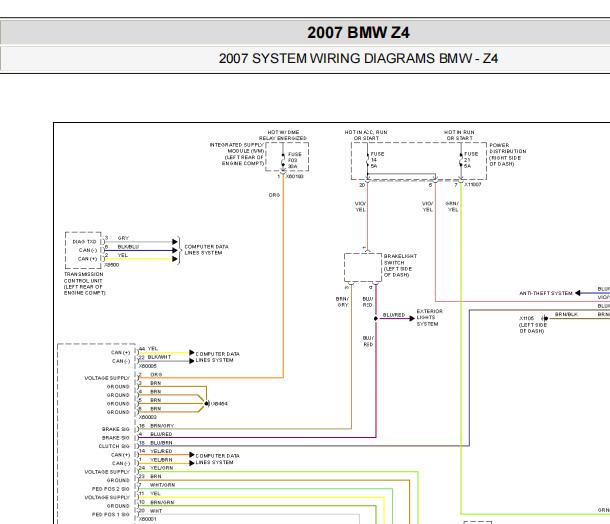Select the "CLUTCH SIG" pin label
Viewport: 610px width, 524px height.
pyautogui.click(x=114, y=446)
